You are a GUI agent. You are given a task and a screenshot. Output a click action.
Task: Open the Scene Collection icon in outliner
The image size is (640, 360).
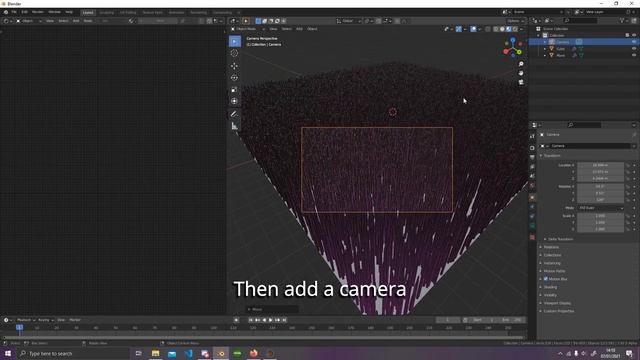(x=538, y=29)
